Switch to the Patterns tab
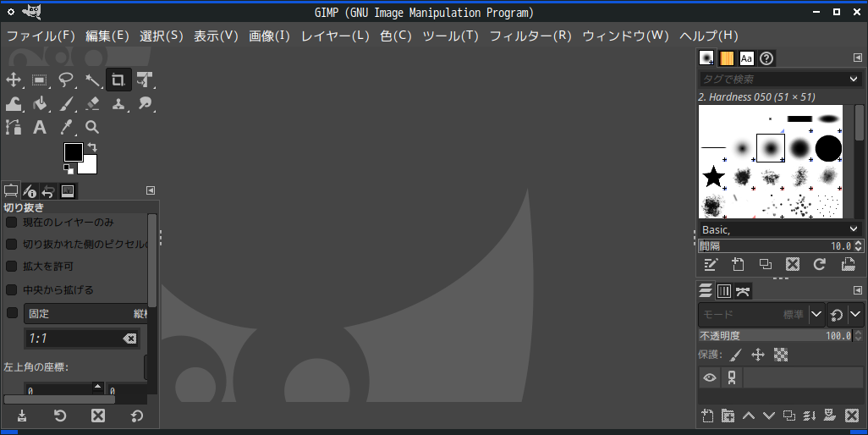Image resolution: width=868 pixels, height=435 pixels. coord(726,58)
